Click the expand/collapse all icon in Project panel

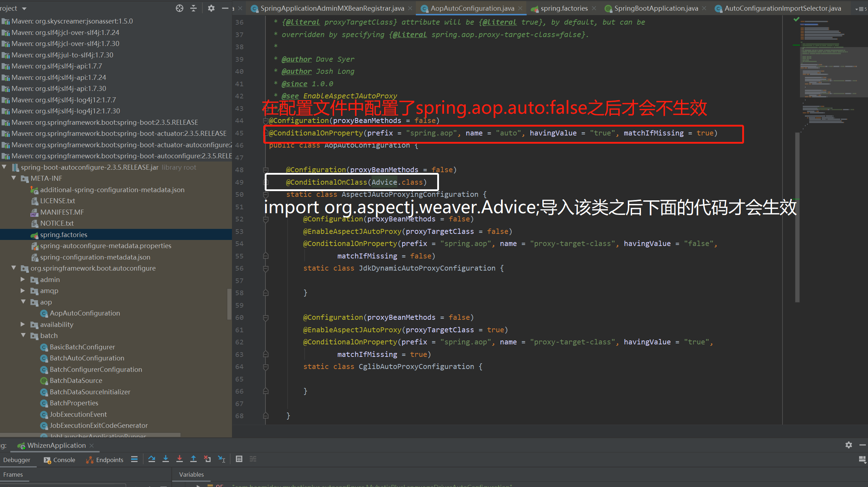click(193, 8)
